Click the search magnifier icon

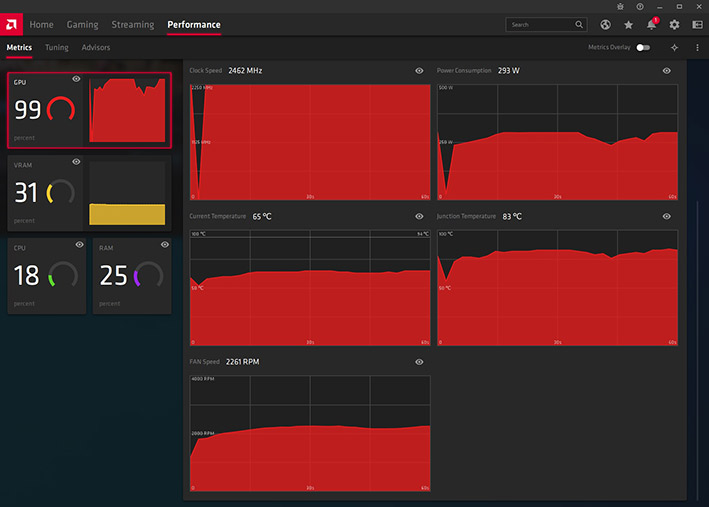click(579, 24)
